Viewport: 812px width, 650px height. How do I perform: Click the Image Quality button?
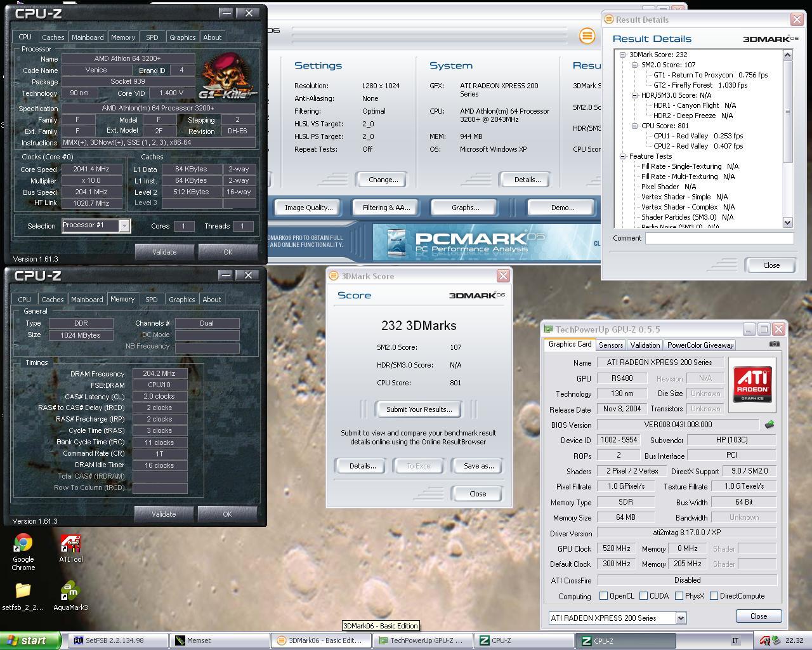pos(308,208)
